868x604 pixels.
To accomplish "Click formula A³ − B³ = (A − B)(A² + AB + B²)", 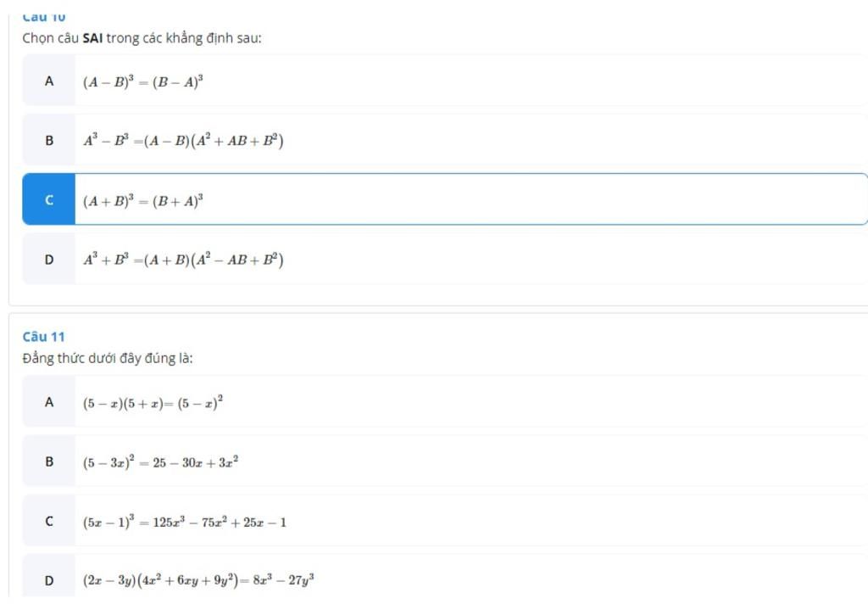I will [x=183, y=142].
